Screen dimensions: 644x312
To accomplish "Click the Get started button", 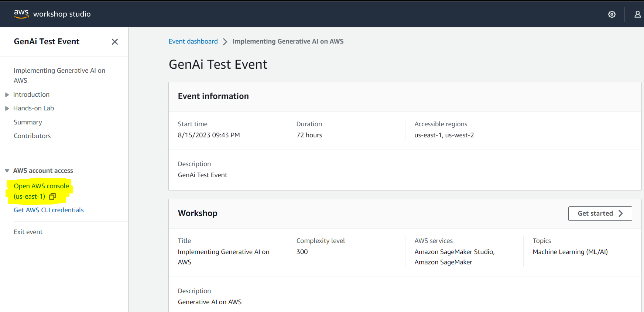I will (x=600, y=213).
